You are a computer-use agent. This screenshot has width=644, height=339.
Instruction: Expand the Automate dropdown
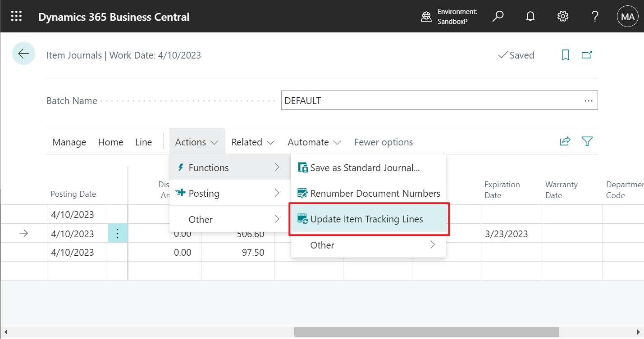coord(314,142)
